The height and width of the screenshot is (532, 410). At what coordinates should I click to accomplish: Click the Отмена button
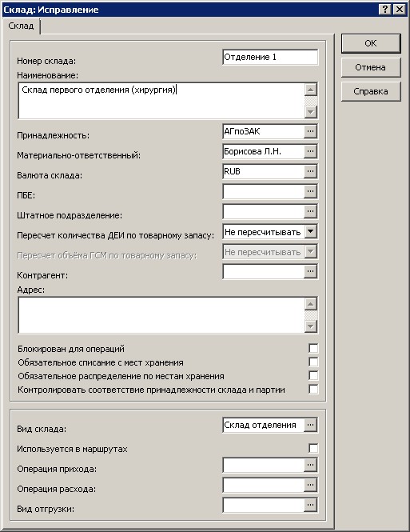pos(371,67)
